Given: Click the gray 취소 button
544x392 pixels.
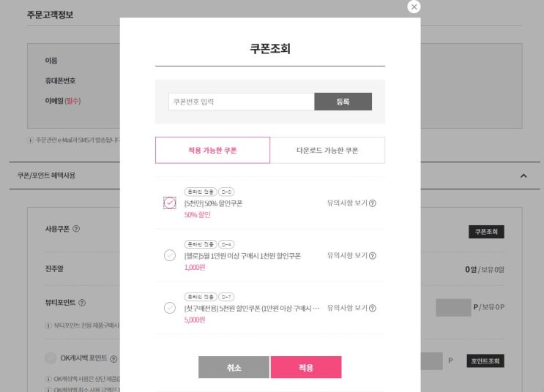Looking at the screenshot, I should (x=234, y=367).
